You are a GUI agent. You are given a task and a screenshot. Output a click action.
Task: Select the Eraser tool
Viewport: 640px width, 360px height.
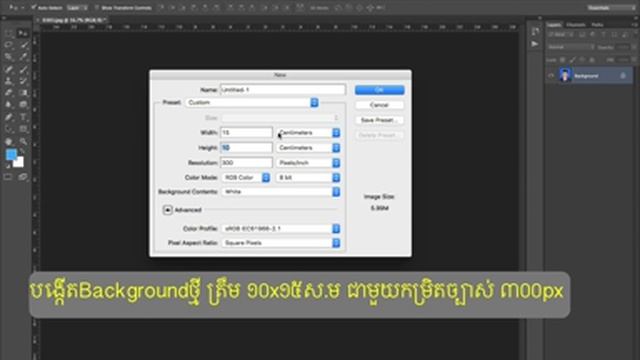pos(9,93)
